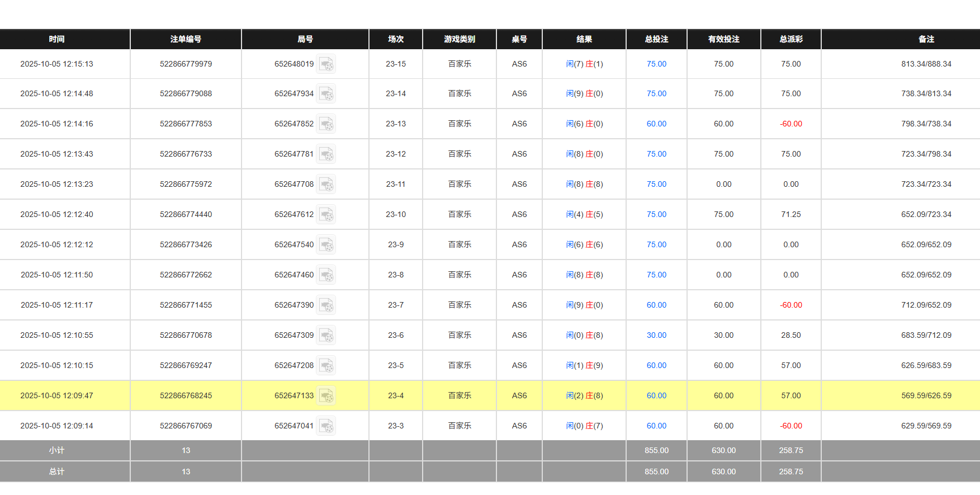The image size is (980, 495).
Task: Click video icon for round 652647460
Action: tap(326, 275)
